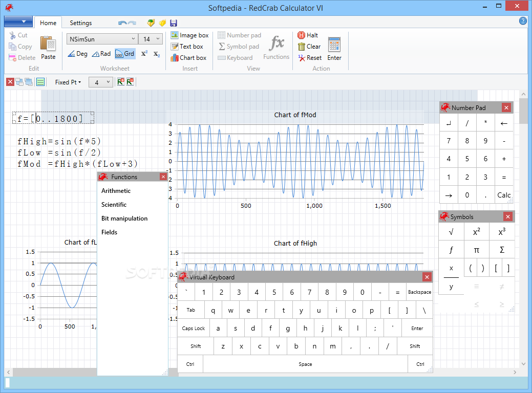Click the Space bar on the Virtual Keyboard

pyautogui.click(x=305, y=364)
